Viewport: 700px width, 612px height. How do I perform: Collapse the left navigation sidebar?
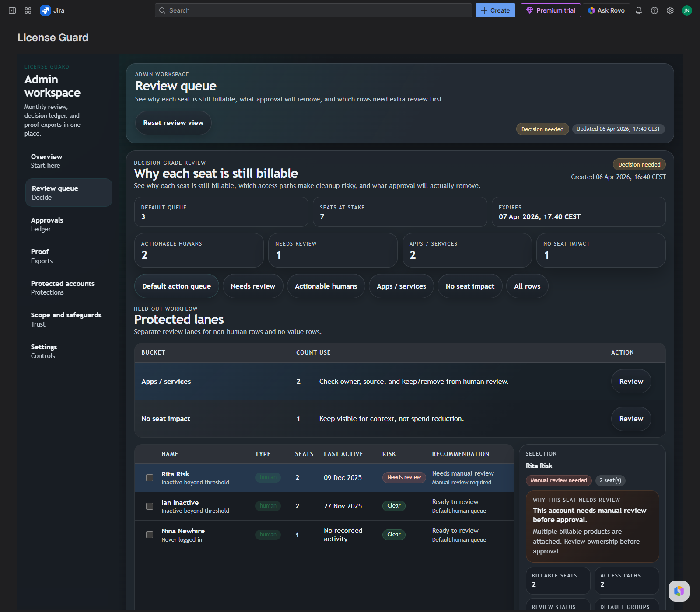12,10
